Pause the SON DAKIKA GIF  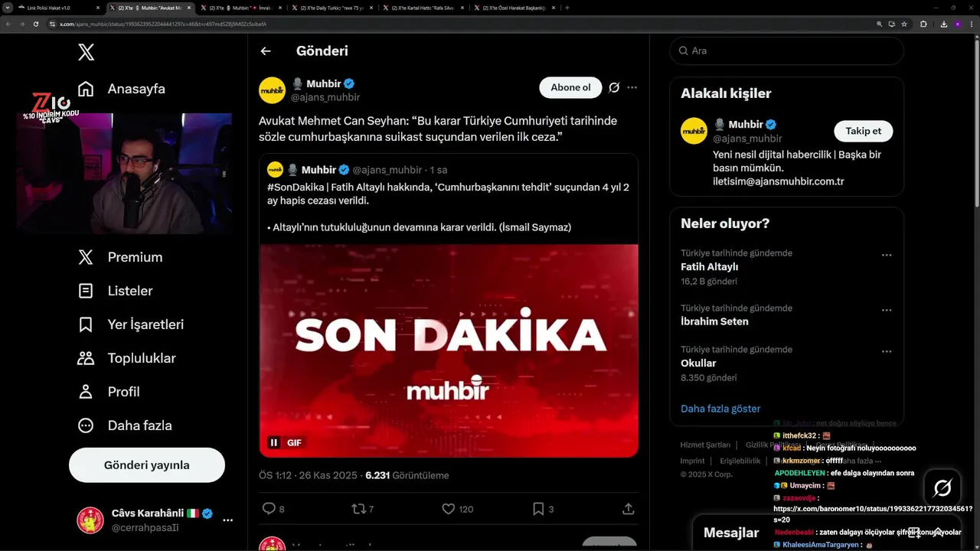click(x=273, y=442)
